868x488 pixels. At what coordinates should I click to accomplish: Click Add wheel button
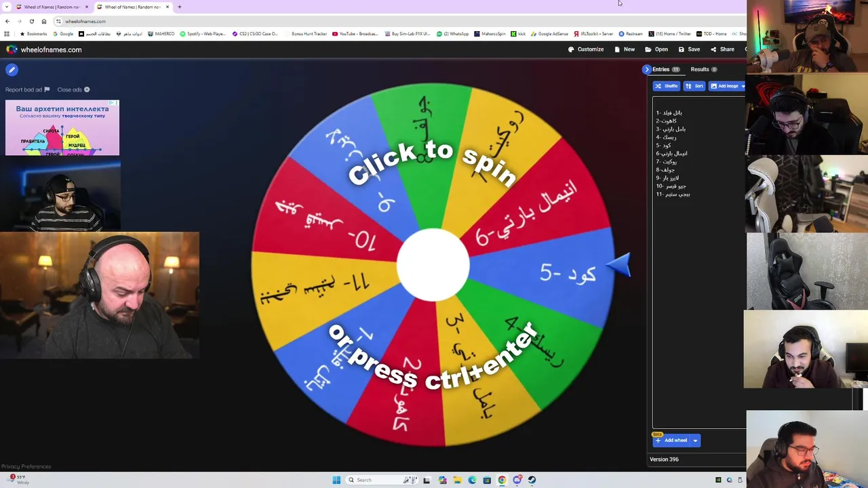671,441
